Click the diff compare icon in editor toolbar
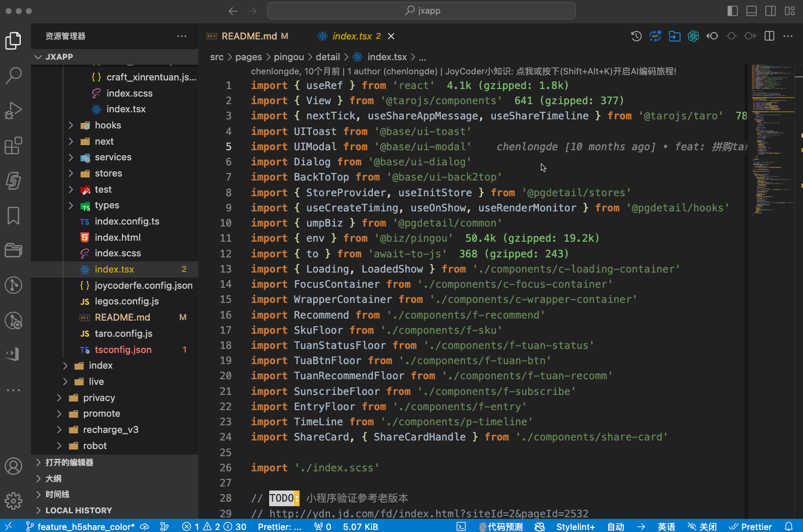The image size is (803, 532). click(655, 36)
